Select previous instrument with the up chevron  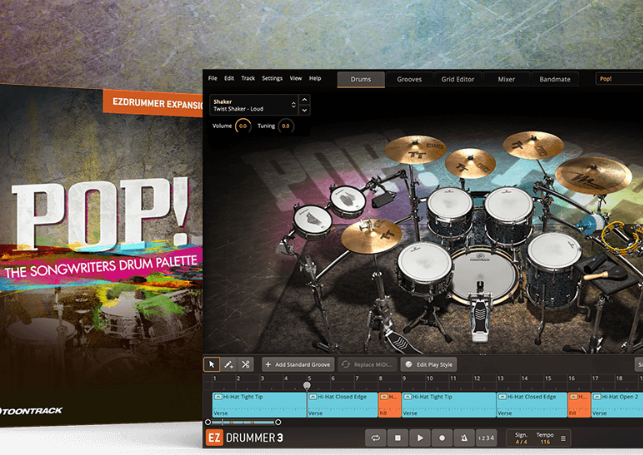tap(304, 100)
